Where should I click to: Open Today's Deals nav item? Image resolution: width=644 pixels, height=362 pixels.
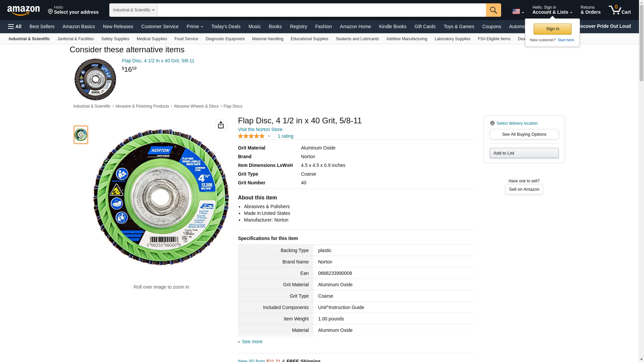(226, 26)
